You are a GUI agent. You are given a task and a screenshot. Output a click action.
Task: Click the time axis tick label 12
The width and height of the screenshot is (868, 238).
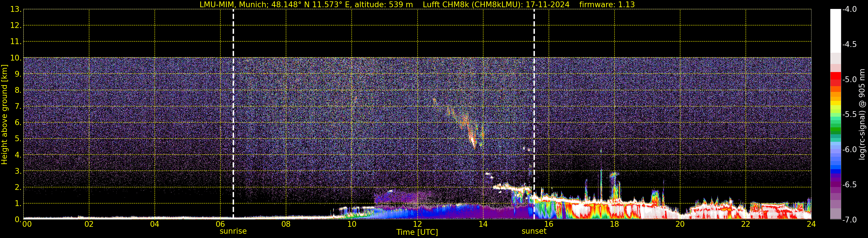point(417,224)
